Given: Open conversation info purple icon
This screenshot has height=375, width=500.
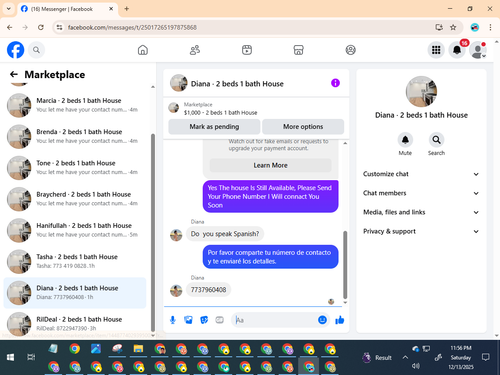Looking at the screenshot, I should [x=335, y=83].
